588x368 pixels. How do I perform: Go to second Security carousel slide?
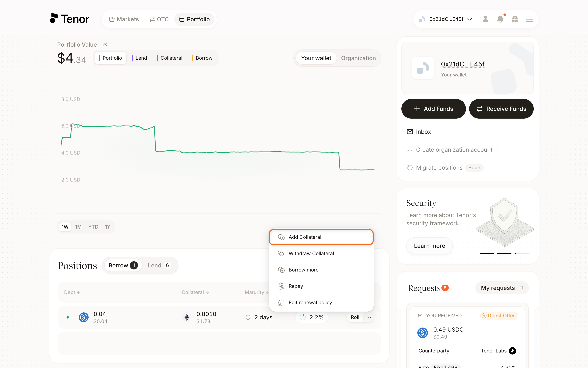(504, 254)
